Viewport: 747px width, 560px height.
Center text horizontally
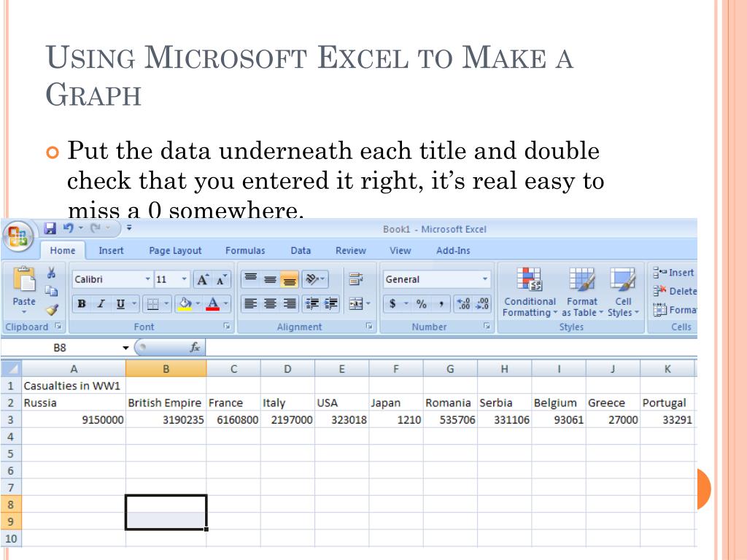(x=270, y=303)
